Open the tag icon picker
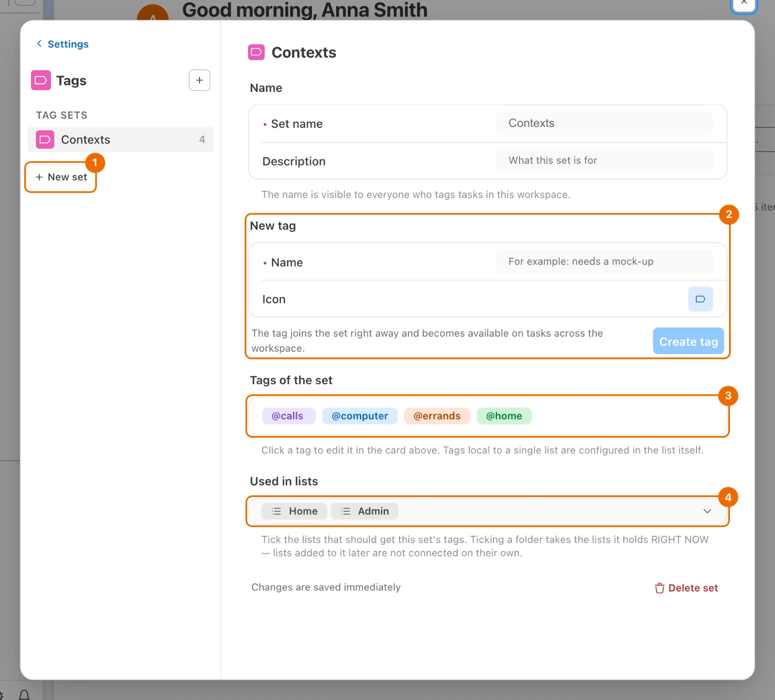The height and width of the screenshot is (700, 775). coord(700,299)
